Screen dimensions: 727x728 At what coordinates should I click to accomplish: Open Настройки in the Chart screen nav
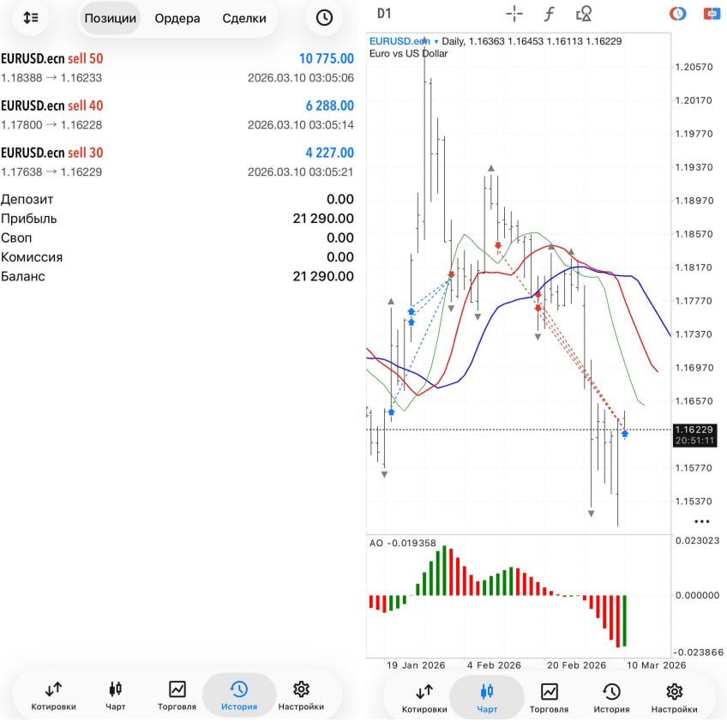(x=674, y=698)
